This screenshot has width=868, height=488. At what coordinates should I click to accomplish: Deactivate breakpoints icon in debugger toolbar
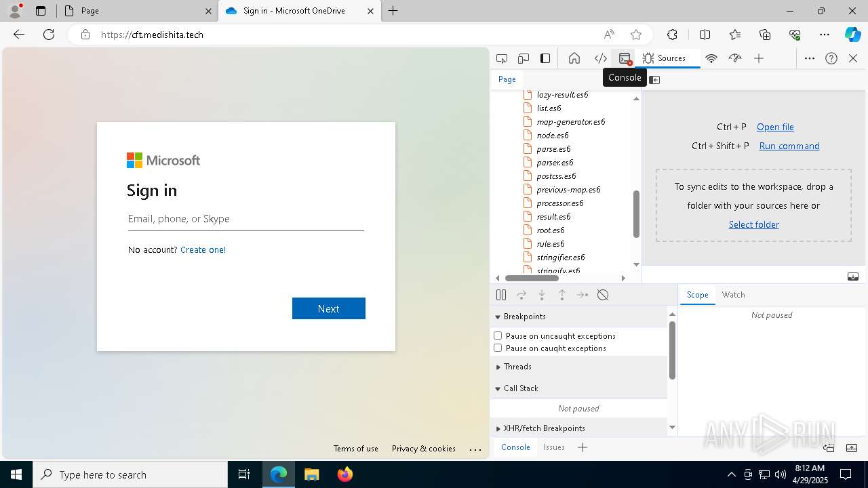603,295
